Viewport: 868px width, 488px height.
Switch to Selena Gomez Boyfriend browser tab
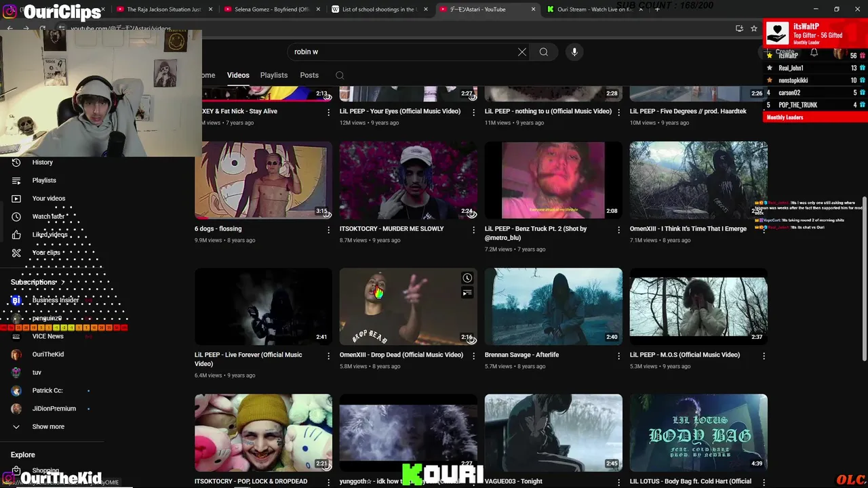point(271,9)
